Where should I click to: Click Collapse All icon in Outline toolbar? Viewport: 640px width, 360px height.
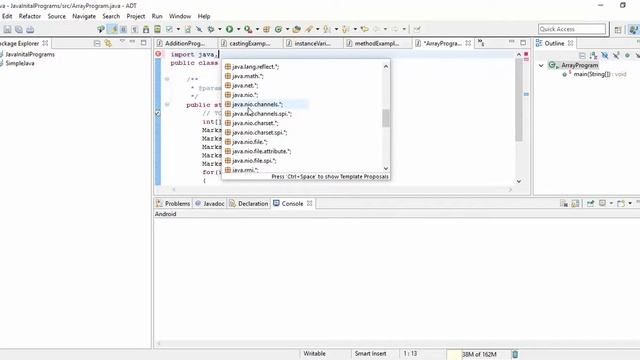(582, 55)
